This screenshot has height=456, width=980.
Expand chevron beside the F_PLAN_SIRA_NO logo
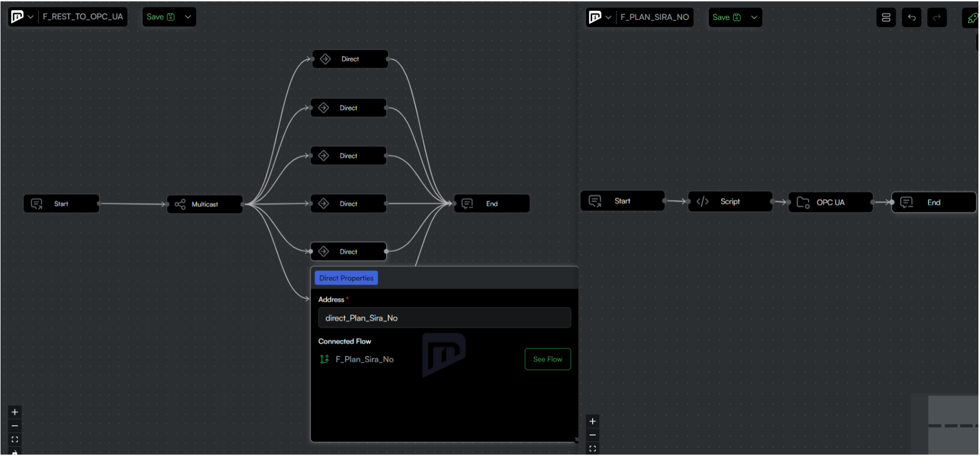coord(608,17)
